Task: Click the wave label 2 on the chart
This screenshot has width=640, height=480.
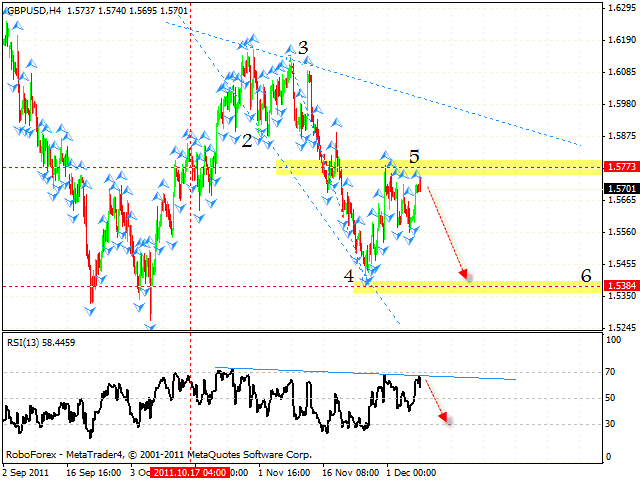Action: point(246,140)
